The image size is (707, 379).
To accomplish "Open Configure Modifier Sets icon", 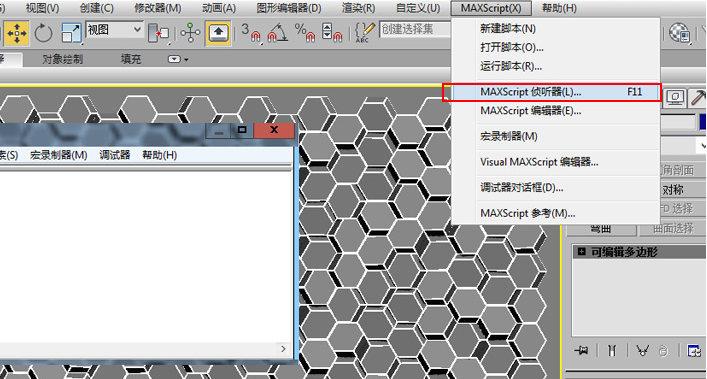I will pyautogui.click(x=693, y=350).
